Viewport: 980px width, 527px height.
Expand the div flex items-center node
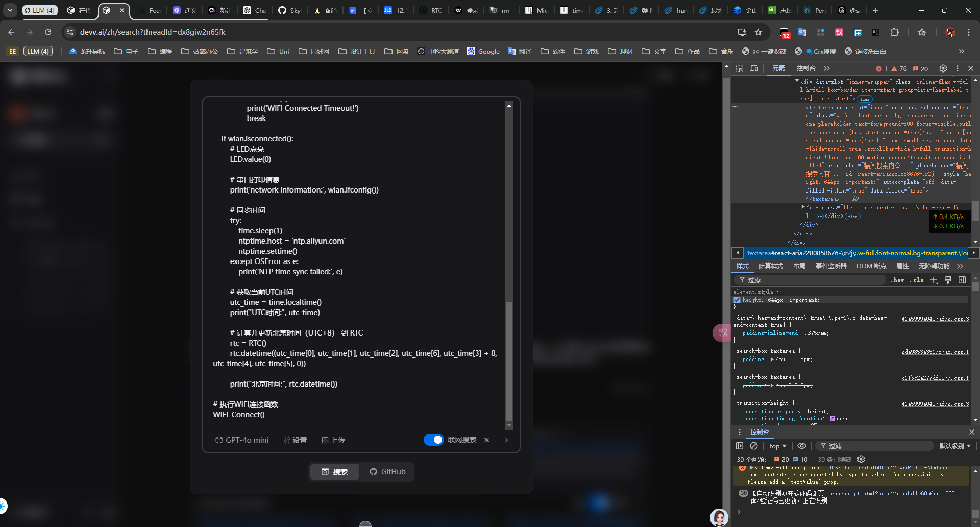(803, 207)
